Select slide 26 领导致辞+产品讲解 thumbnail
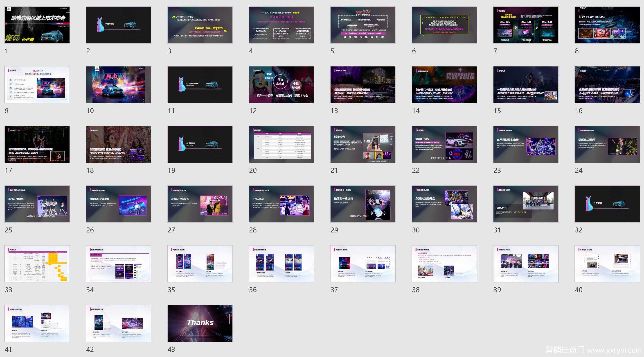Screen dimensions: 644x357 click(119, 204)
